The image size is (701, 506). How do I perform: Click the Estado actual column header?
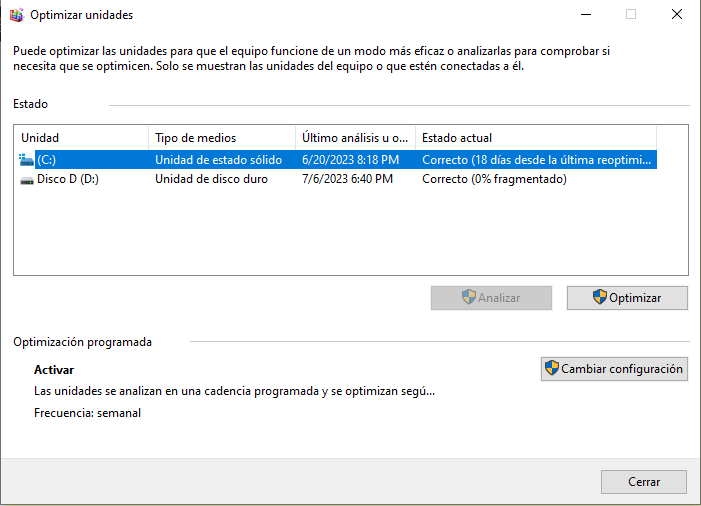[535, 137]
